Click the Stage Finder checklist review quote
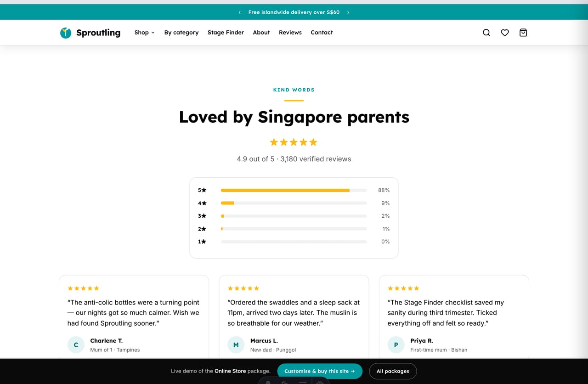 (x=446, y=313)
